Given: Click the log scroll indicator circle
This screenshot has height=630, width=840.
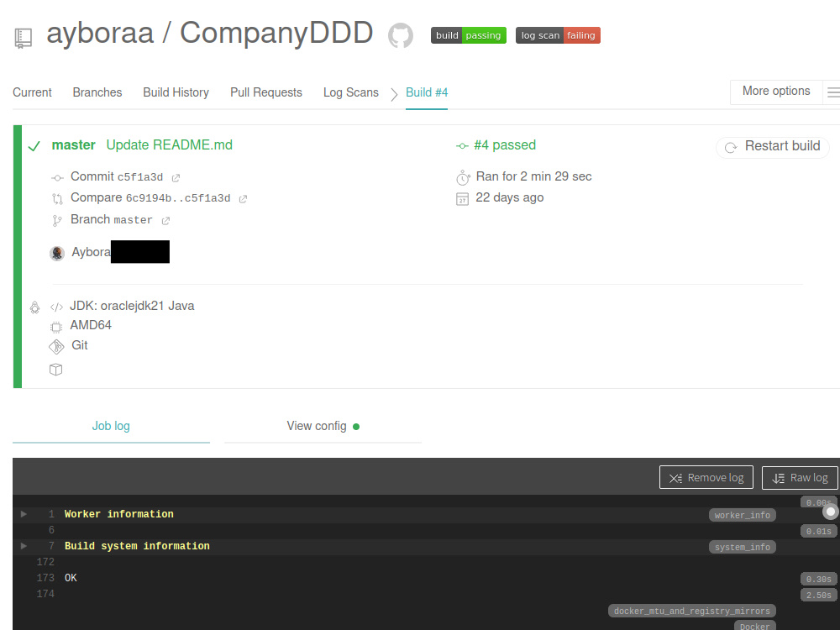Looking at the screenshot, I should 831,512.
